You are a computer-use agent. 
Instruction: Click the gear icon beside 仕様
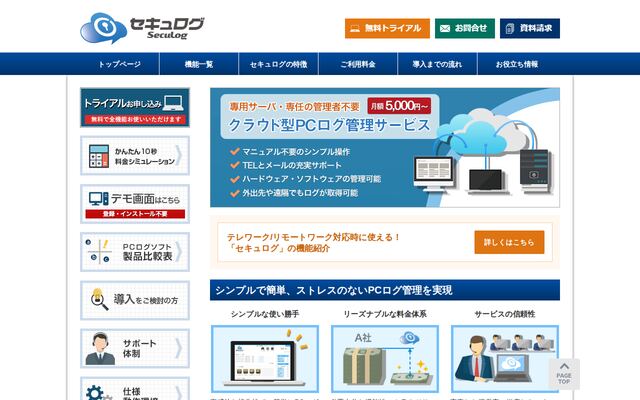coord(95,393)
